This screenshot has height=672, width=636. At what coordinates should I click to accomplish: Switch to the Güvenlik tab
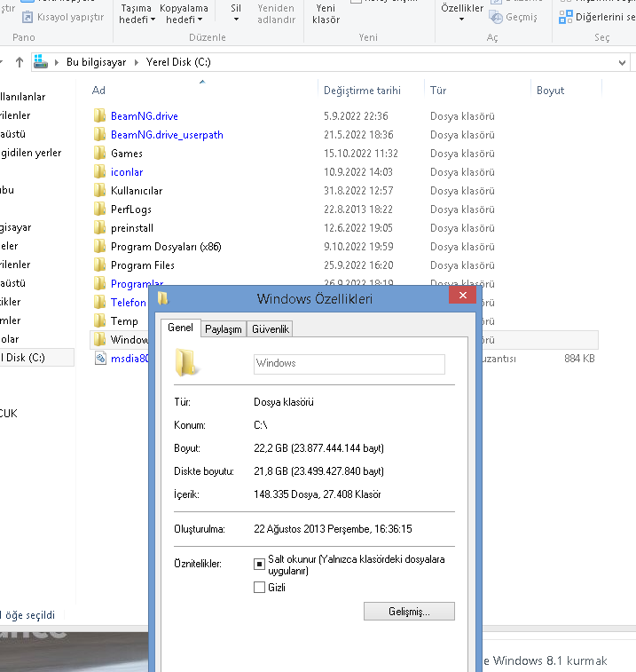(x=271, y=329)
